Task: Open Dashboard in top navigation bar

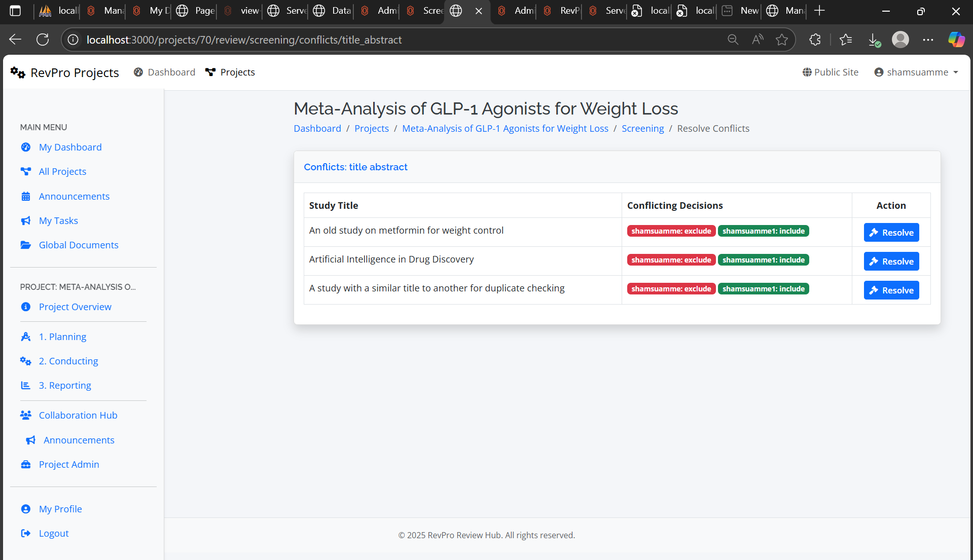Action: click(164, 72)
